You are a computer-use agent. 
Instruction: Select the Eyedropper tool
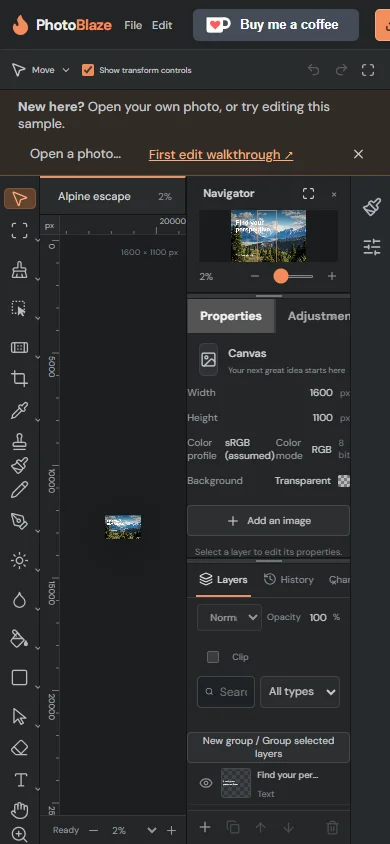point(19,410)
